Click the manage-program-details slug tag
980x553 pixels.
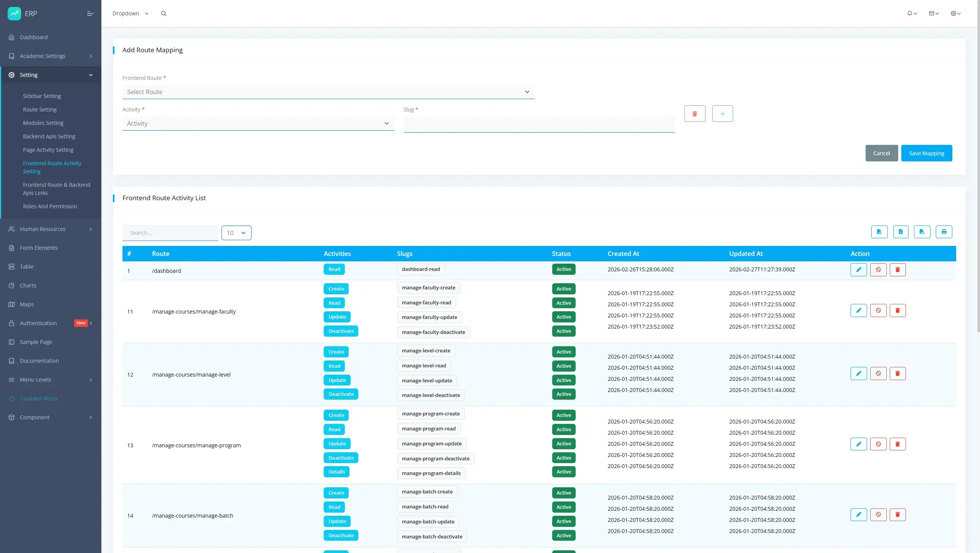coord(431,473)
